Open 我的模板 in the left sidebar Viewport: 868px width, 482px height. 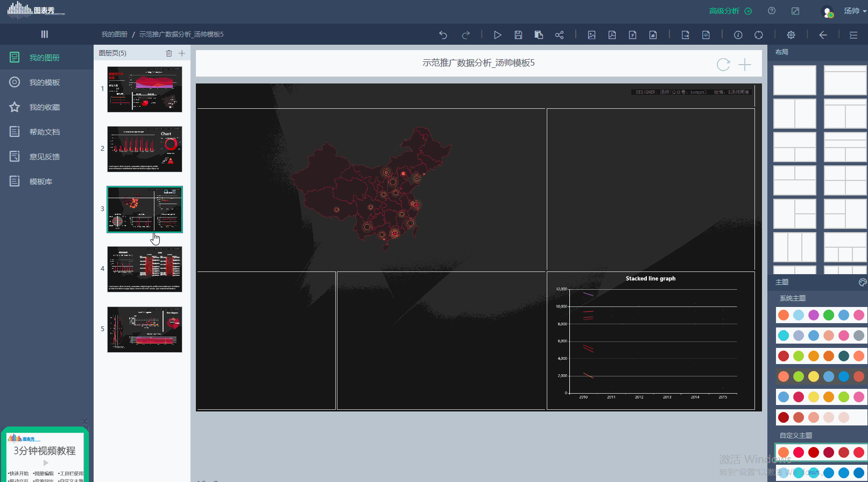point(44,82)
